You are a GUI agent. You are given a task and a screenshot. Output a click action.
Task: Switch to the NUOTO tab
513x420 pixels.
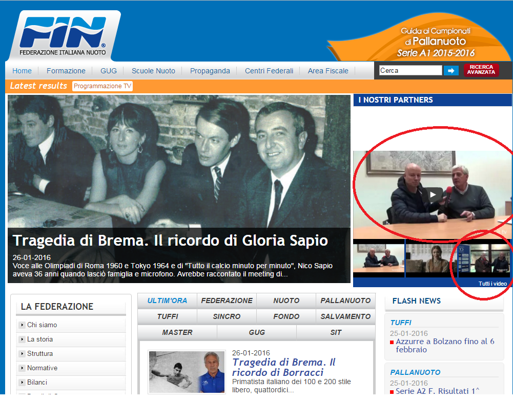point(286,301)
